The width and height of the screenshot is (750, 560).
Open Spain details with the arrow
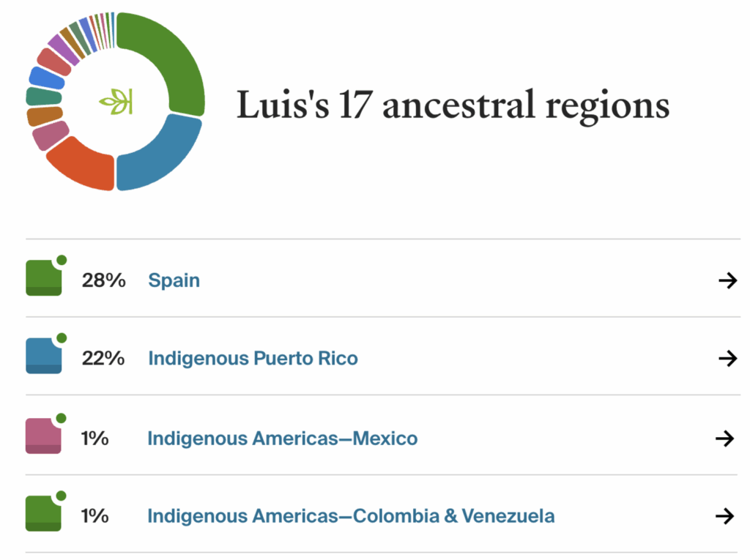click(727, 280)
